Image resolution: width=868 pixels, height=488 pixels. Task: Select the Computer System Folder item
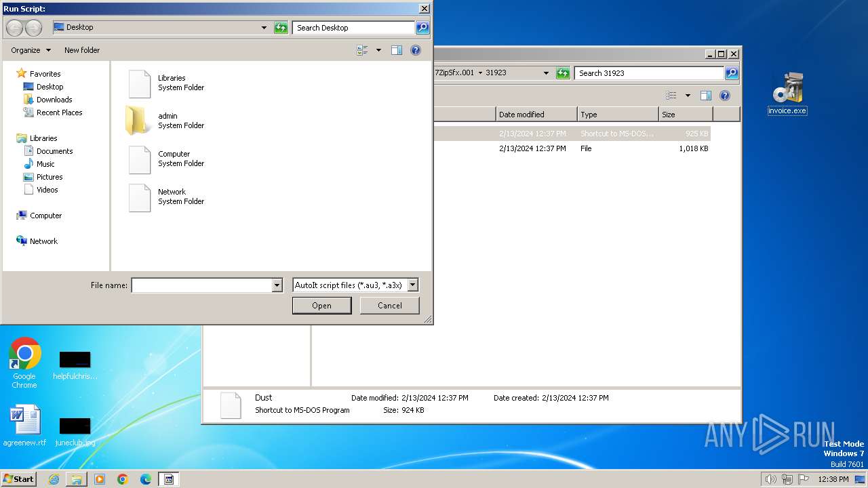pyautogui.click(x=167, y=159)
